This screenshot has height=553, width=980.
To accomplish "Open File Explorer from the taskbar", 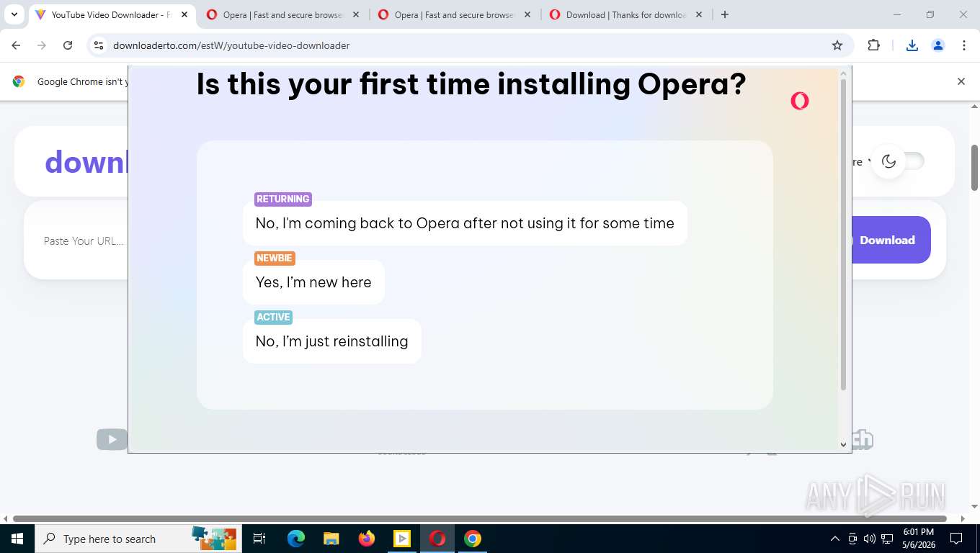I will click(x=331, y=539).
